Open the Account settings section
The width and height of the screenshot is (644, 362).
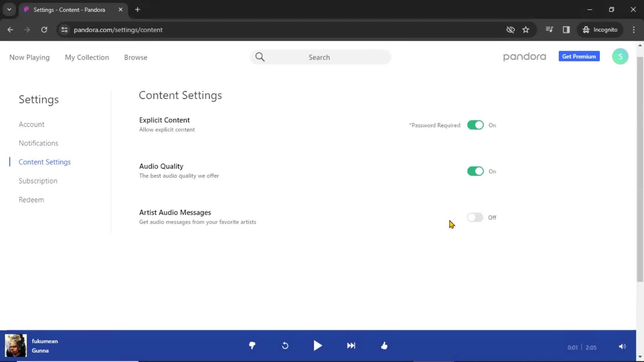(x=32, y=124)
